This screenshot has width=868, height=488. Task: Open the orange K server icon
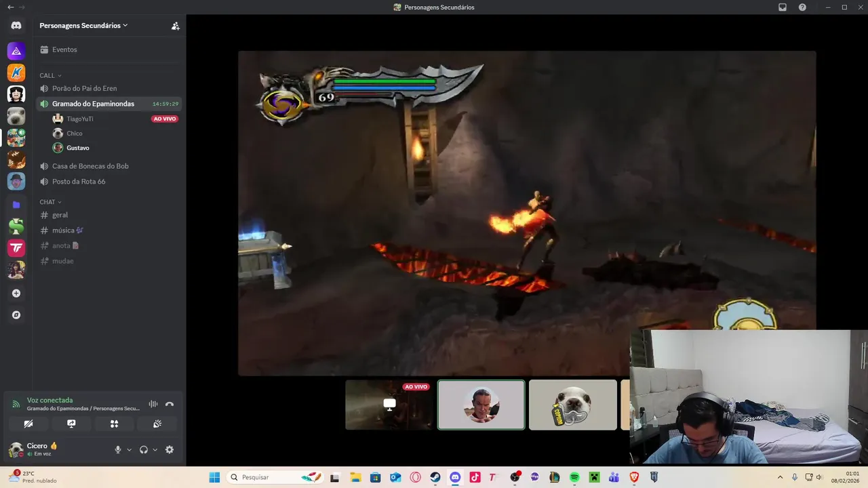pyautogui.click(x=16, y=73)
